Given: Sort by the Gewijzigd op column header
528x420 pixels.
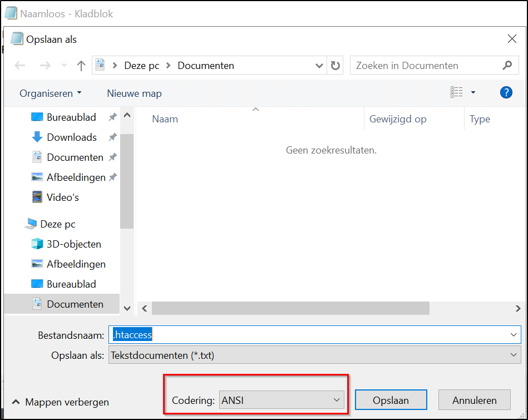Looking at the screenshot, I should [x=398, y=119].
